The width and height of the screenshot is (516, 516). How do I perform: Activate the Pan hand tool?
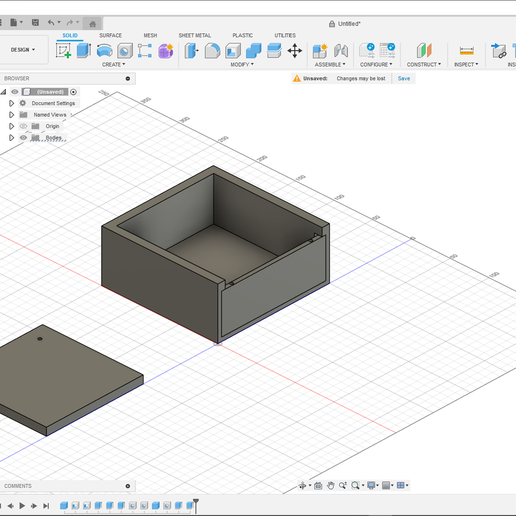tap(330, 485)
